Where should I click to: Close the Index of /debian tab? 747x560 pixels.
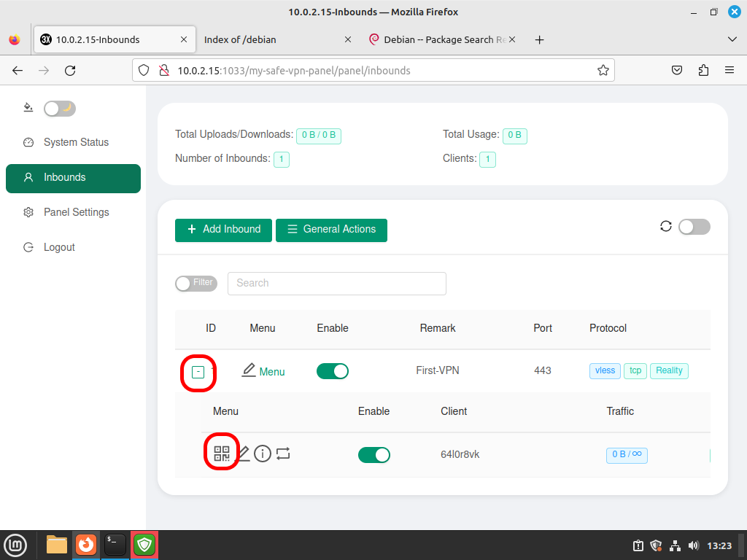(x=348, y=39)
